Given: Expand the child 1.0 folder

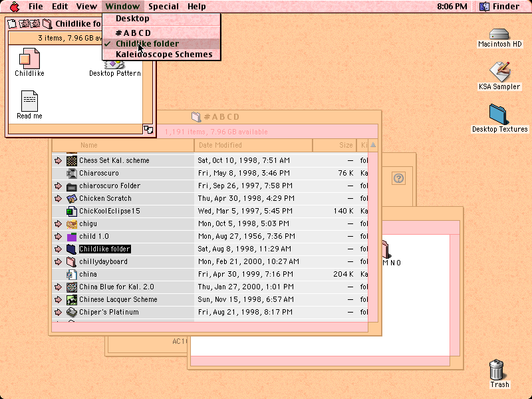Looking at the screenshot, I should [x=58, y=237].
